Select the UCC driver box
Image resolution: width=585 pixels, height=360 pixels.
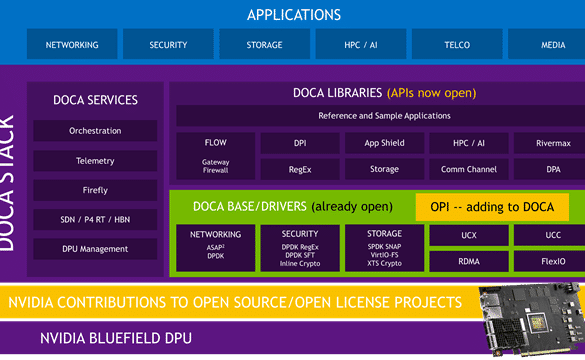pyautogui.click(x=549, y=235)
